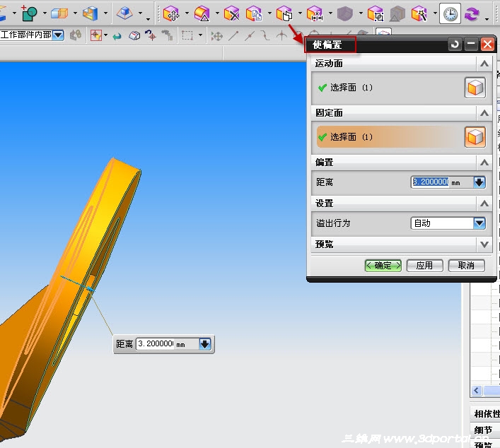Click the 应用 apply button
Image resolution: width=500 pixels, height=448 pixels.
[x=425, y=266]
